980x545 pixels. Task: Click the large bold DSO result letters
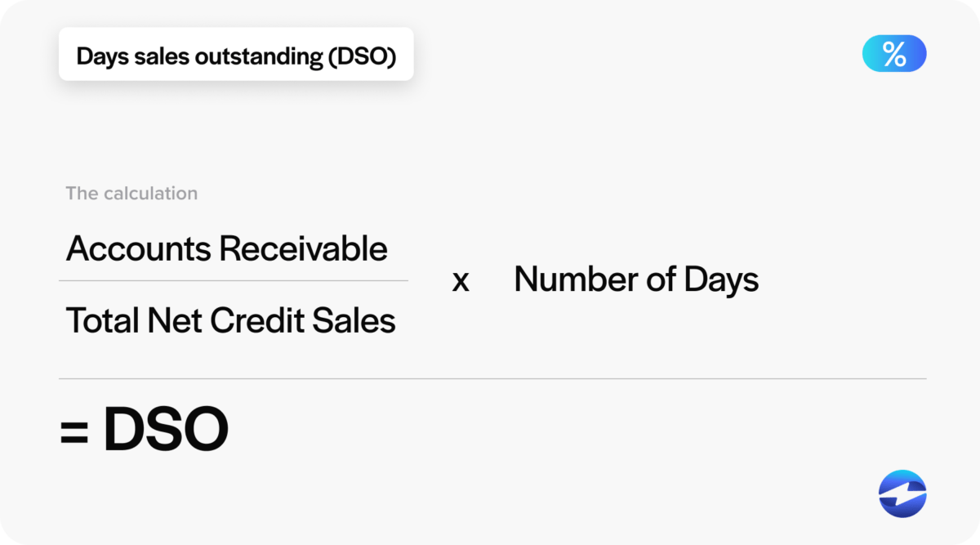(166, 430)
